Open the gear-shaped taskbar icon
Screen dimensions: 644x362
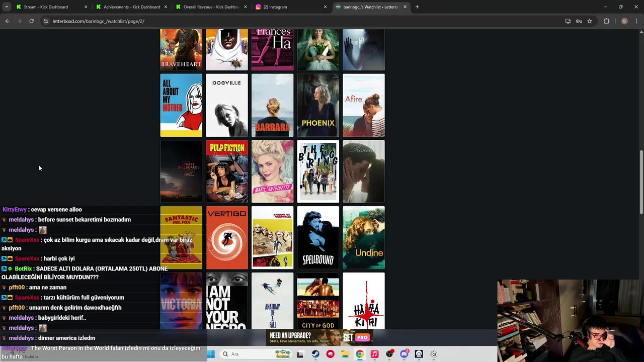click(434, 354)
